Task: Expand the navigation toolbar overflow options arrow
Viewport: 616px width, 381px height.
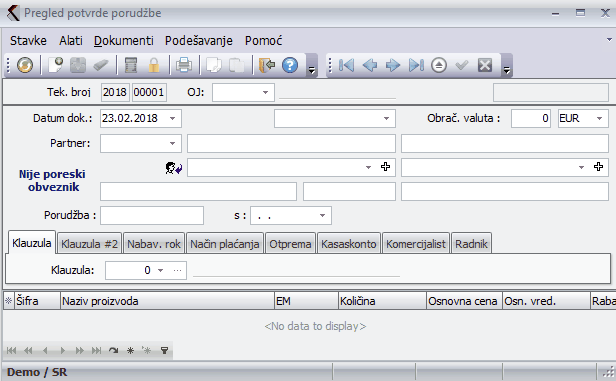Action: tap(507, 70)
